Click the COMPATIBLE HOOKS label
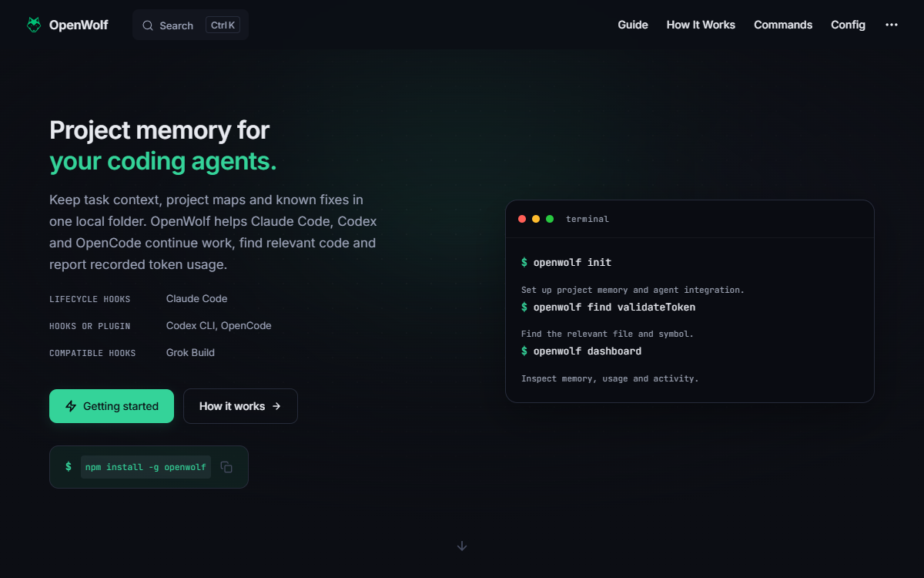The width and height of the screenshot is (924, 578). pos(92,353)
